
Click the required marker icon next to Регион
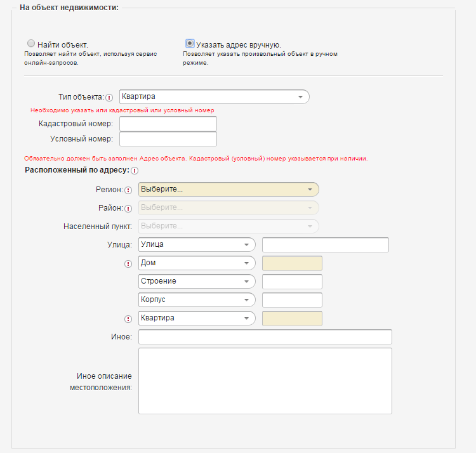coord(128,190)
